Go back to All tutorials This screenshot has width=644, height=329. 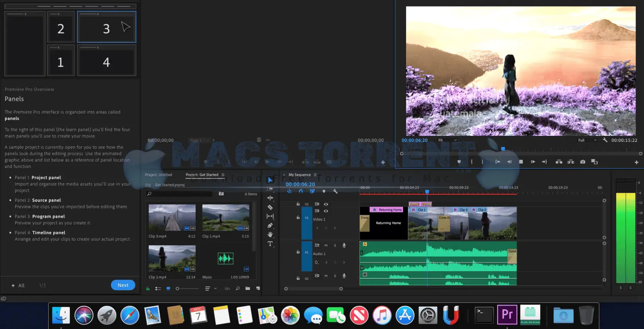pyautogui.click(x=18, y=286)
